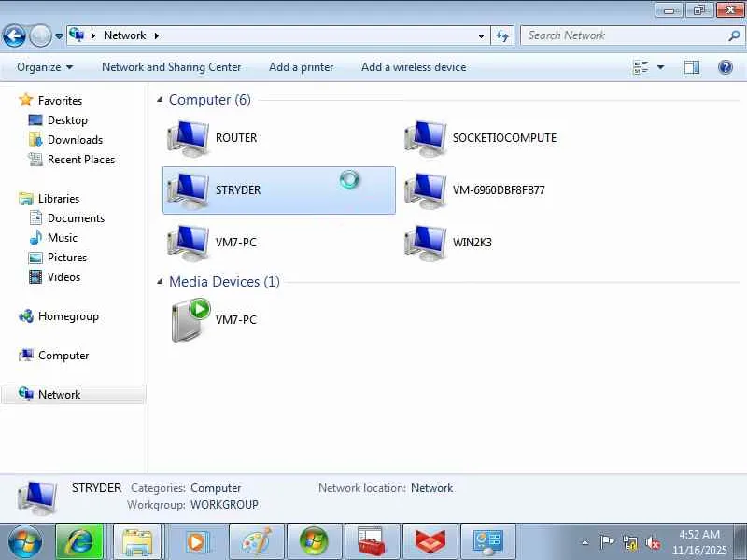Open the Videos library
The image size is (747, 560).
coord(63,276)
